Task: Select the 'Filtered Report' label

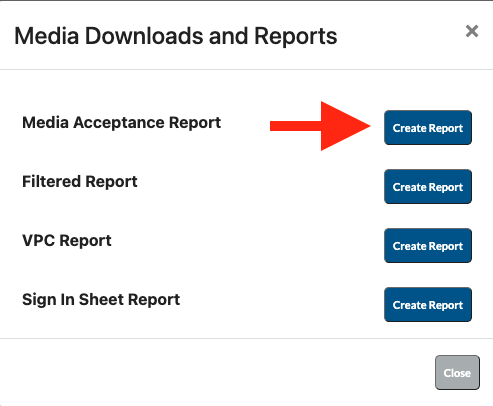Action: coord(80,182)
